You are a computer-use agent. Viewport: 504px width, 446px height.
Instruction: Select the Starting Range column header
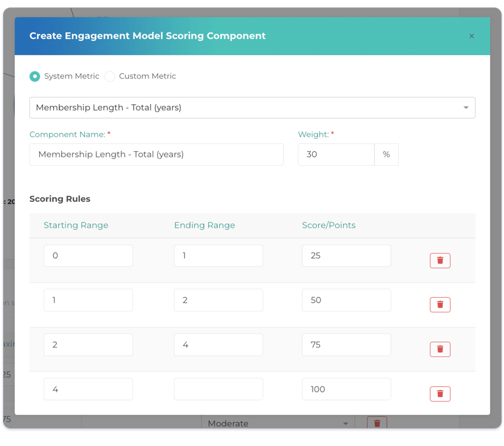click(x=76, y=225)
